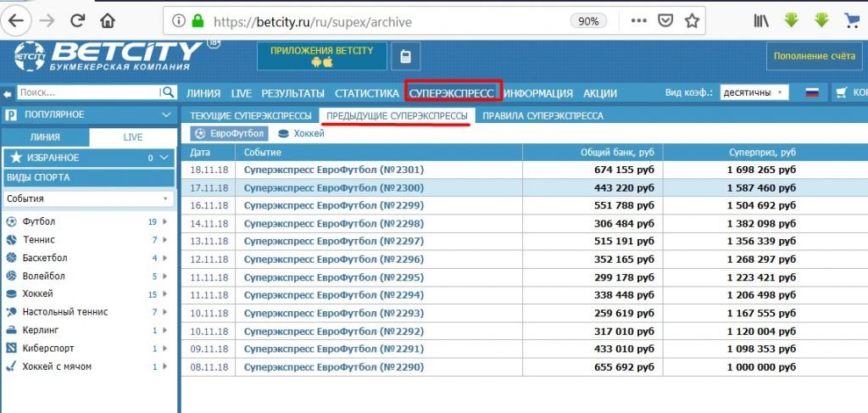Open the mobile version phone icon

(405, 57)
